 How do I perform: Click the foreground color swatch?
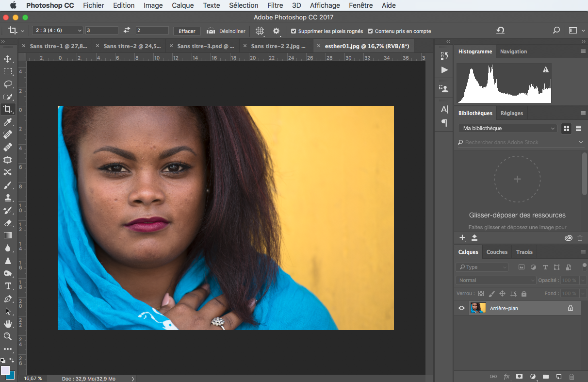coord(5,370)
